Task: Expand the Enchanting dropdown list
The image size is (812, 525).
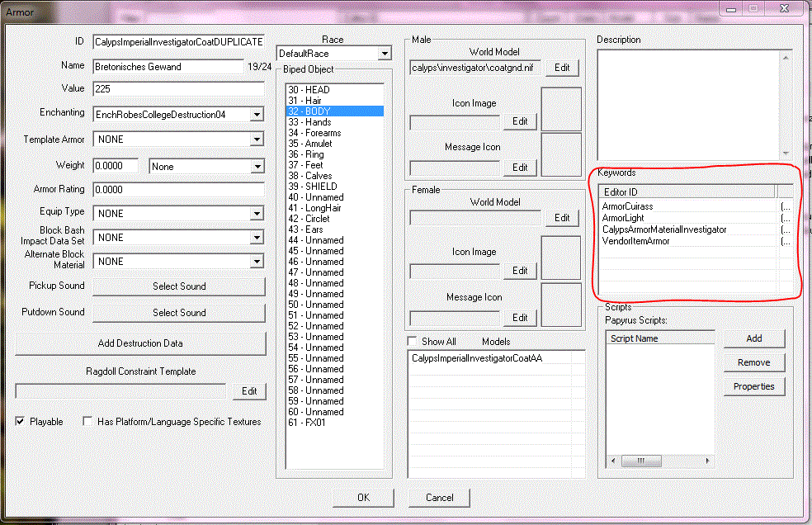Action: tap(256, 115)
